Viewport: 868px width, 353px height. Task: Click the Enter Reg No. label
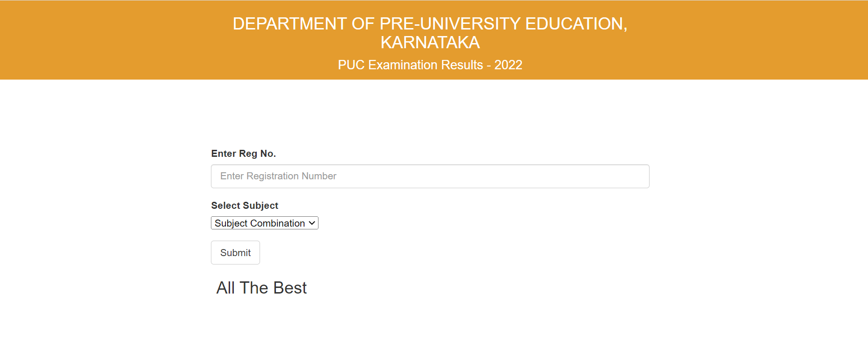[244, 153]
